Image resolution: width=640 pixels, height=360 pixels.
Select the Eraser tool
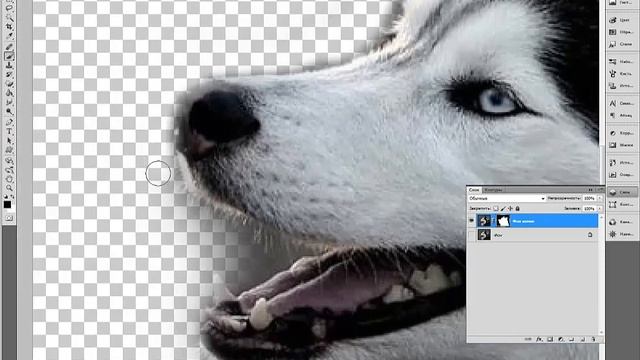click(9, 84)
